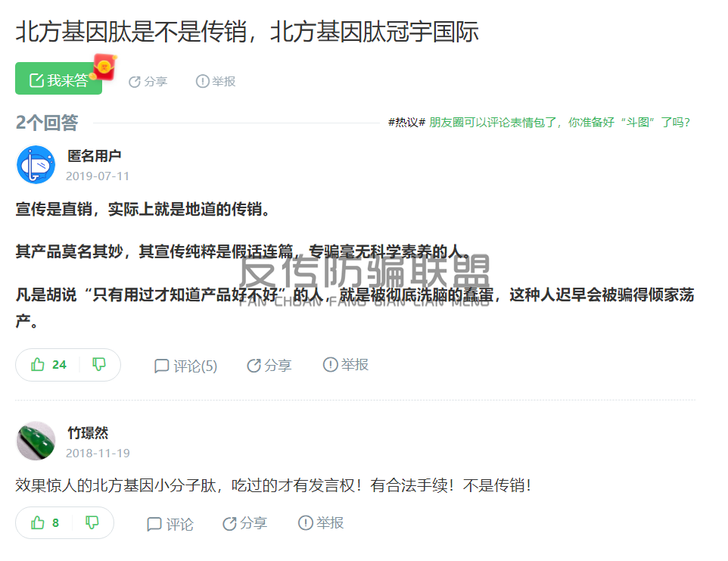Expand the 评论(5) comments on first answer
Viewport: 728px width, 561px height.
185,366
